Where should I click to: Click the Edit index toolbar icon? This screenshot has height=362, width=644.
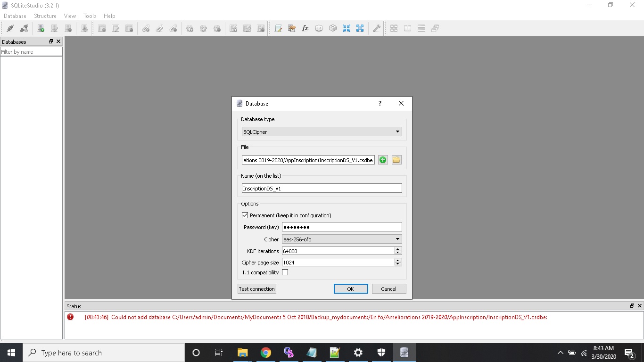click(x=160, y=28)
